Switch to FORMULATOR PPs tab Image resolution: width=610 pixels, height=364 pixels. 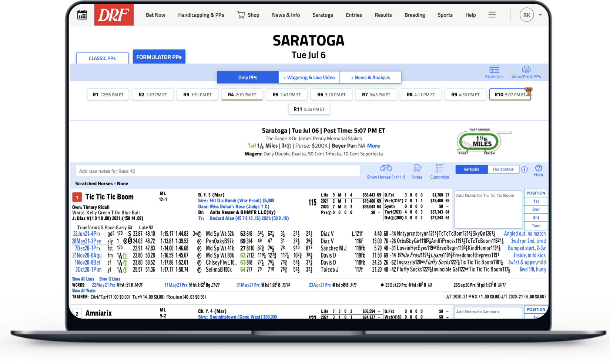tap(159, 57)
